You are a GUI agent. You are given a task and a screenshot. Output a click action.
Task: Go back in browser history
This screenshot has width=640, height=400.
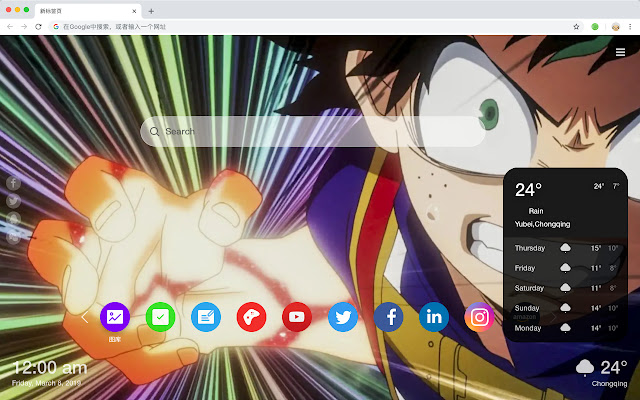(10, 27)
